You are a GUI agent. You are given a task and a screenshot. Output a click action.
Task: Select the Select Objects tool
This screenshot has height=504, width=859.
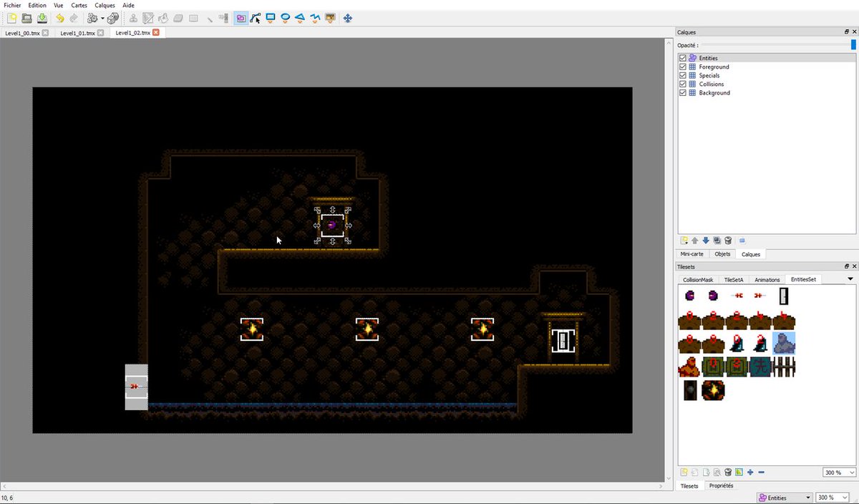click(241, 18)
